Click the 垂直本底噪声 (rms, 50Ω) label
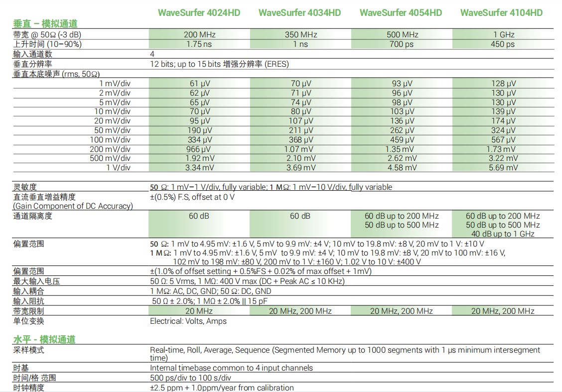Viewport: 562px width, 392px height. 57,74
